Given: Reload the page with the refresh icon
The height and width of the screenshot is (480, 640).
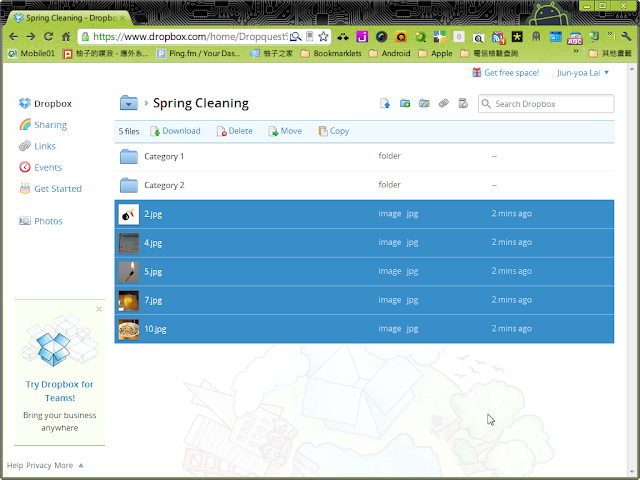Looking at the screenshot, I should coord(48,37).
